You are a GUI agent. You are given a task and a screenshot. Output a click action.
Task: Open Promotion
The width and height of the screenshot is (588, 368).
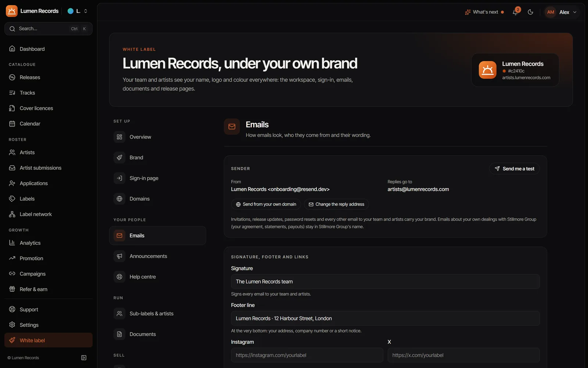tap(49, 258)
